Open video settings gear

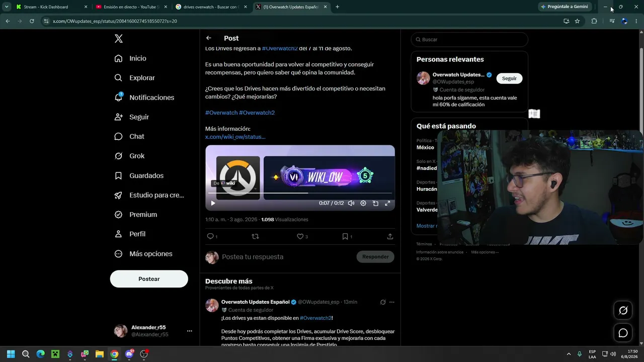[x=363, y=203]
